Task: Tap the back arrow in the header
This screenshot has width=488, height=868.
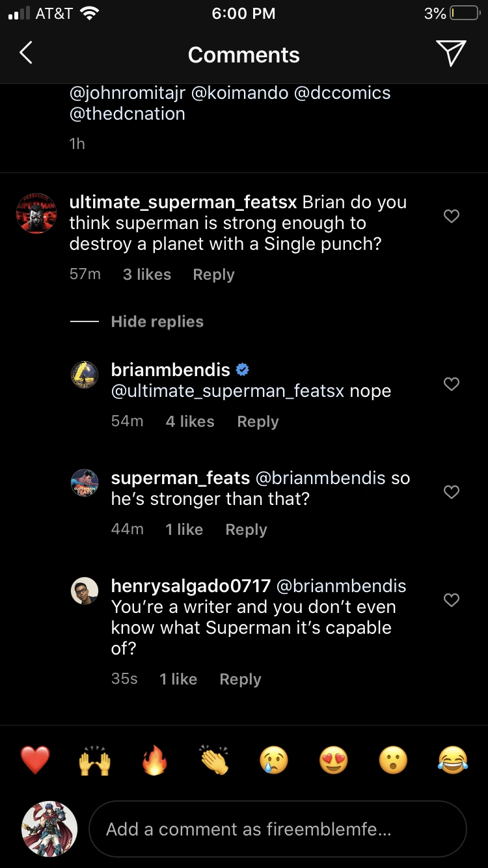Action: (26, 53)
